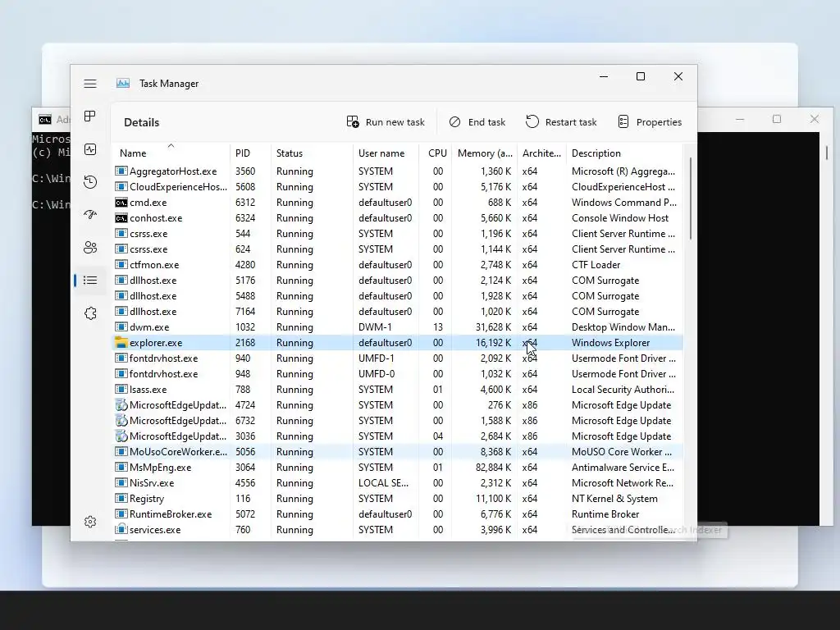The height and width of the screenshot is (630, 840).
Task: Sort by the PID column header
Action: point(250,153)
